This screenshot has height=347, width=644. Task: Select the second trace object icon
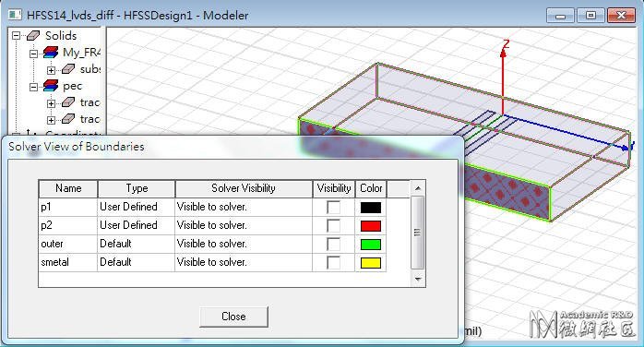(x=68, y=119)
